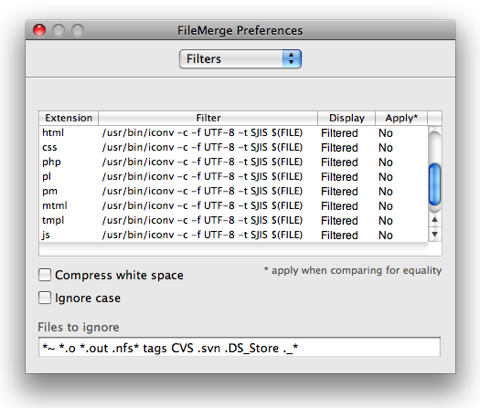Click the Apply value No in pm row
Viewport: 480px width, 408px height.
click(x=385, y=192)
